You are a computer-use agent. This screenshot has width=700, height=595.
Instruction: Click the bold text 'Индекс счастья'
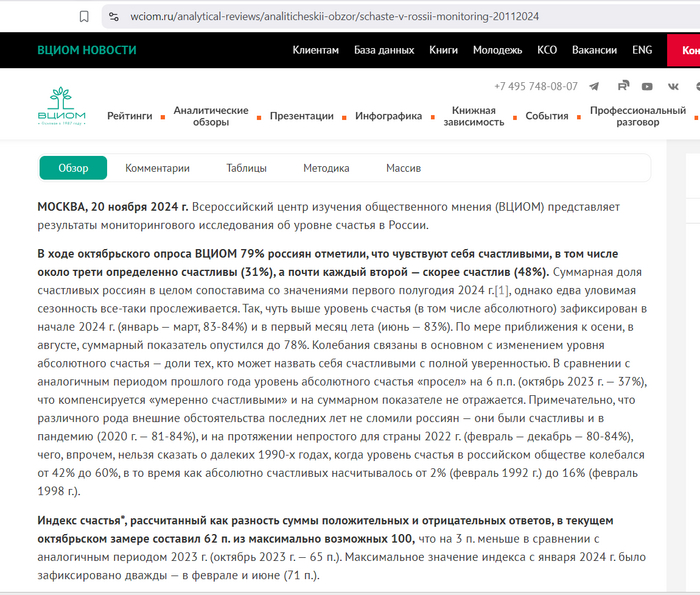click(79, 520)
